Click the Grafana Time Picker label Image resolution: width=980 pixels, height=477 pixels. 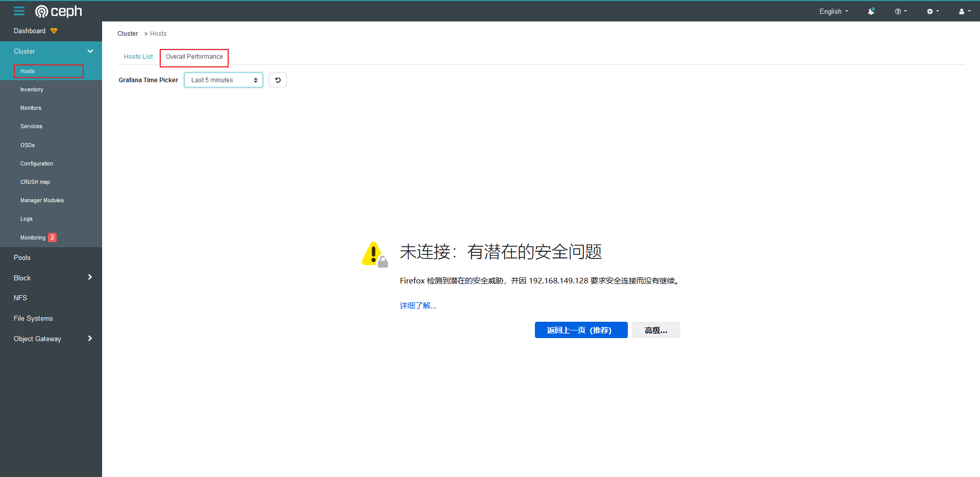pos(148,80)
